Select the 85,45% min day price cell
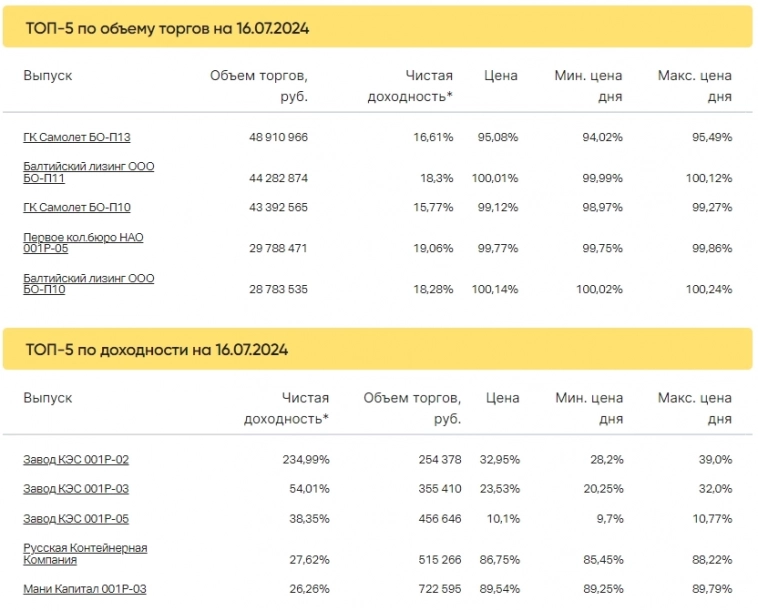This screenshot has height=611, width=758. click(600, 554)
